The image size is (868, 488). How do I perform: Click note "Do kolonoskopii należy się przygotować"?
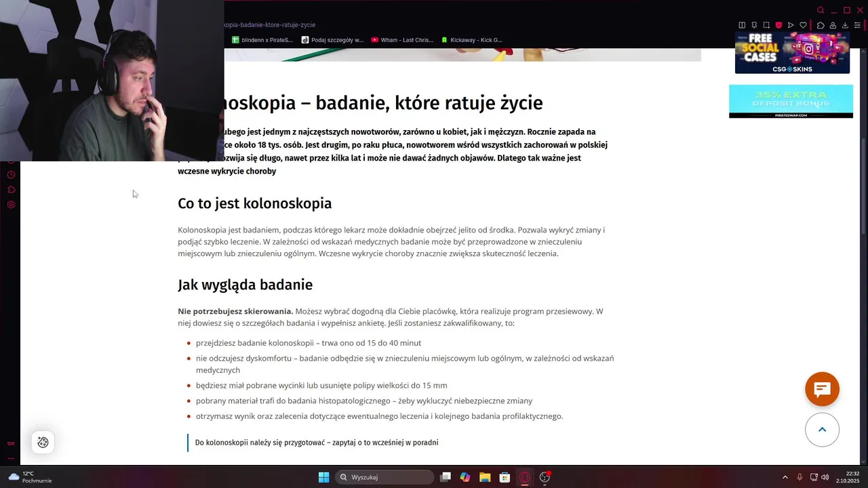click(x=317, y=443)
